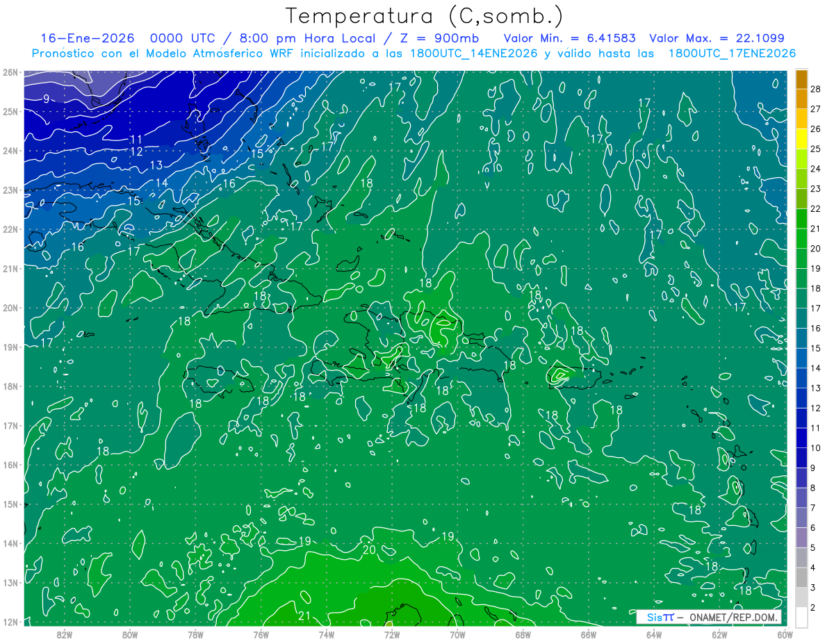Click legend value "25"

click(816, 149)
